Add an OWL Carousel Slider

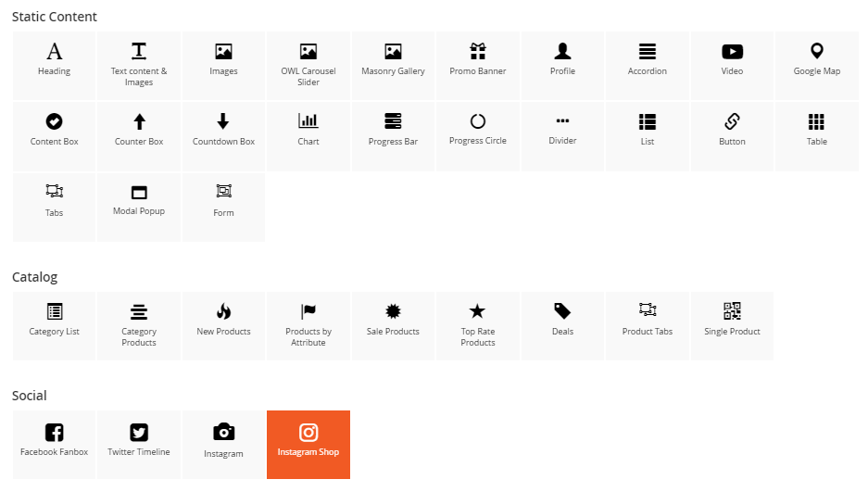click(x=308, y=65)
